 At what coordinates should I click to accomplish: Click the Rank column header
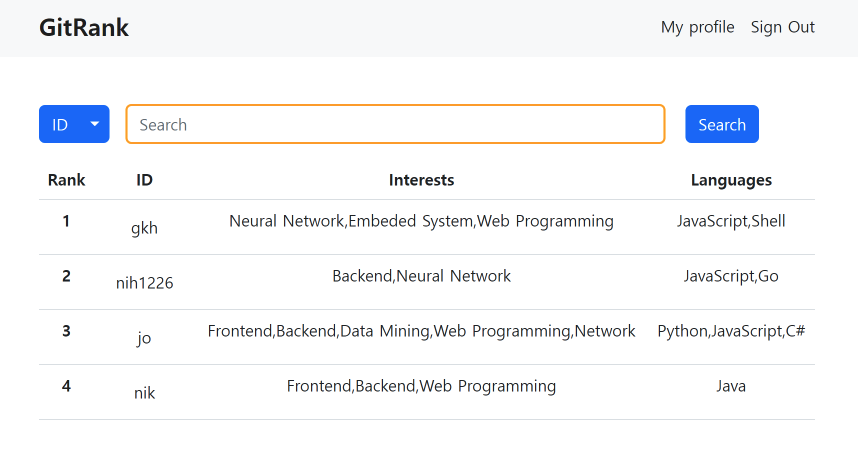66,180
